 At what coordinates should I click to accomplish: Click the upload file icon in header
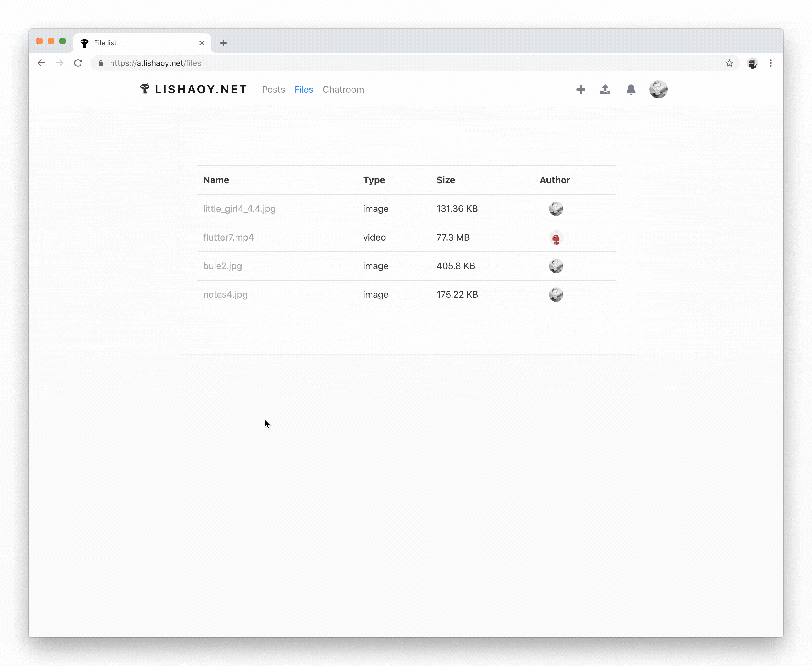point(605,89)
